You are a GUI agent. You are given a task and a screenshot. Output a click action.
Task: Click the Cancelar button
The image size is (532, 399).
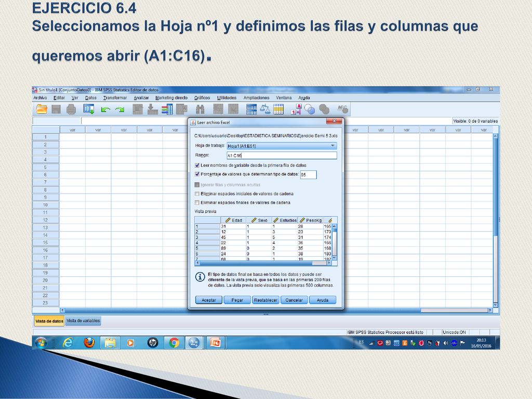pos(294,300)
